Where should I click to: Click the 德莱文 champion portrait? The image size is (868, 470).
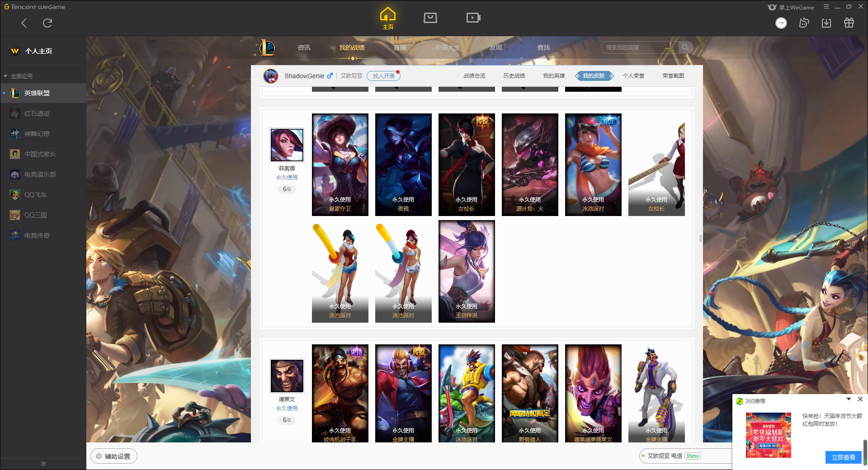[287, 376]
